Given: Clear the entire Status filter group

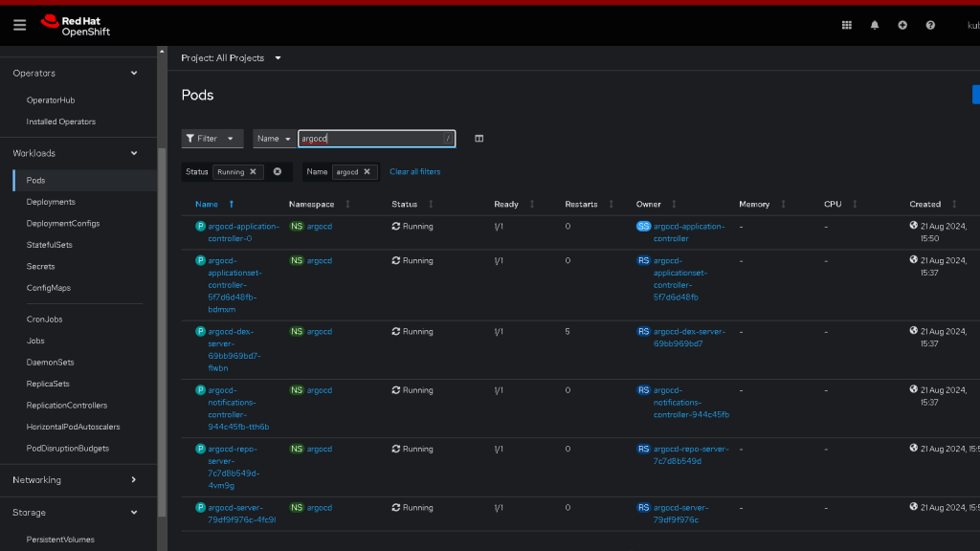Looking at the screenshot, I should tap(278, 172).
